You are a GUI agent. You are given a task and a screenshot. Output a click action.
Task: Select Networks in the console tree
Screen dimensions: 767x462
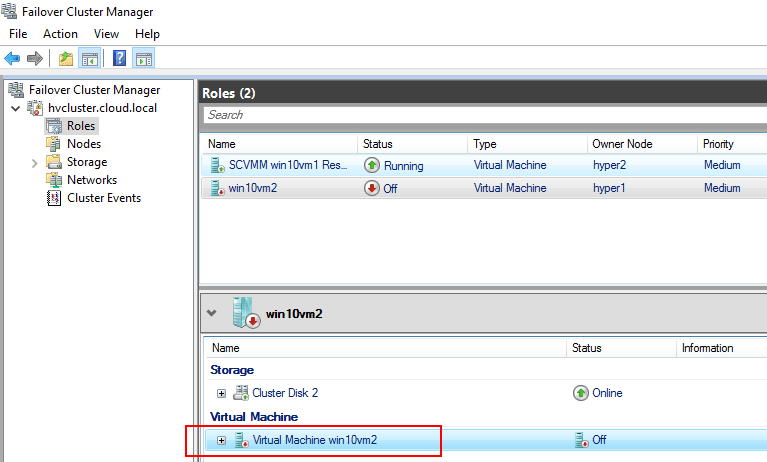(x=92, y=180)
